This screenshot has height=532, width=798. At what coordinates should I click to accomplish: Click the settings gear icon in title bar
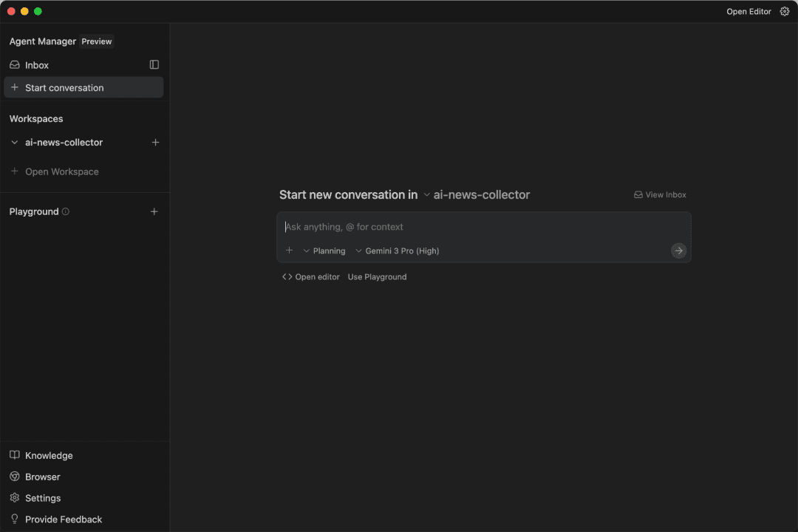(785, 12)
